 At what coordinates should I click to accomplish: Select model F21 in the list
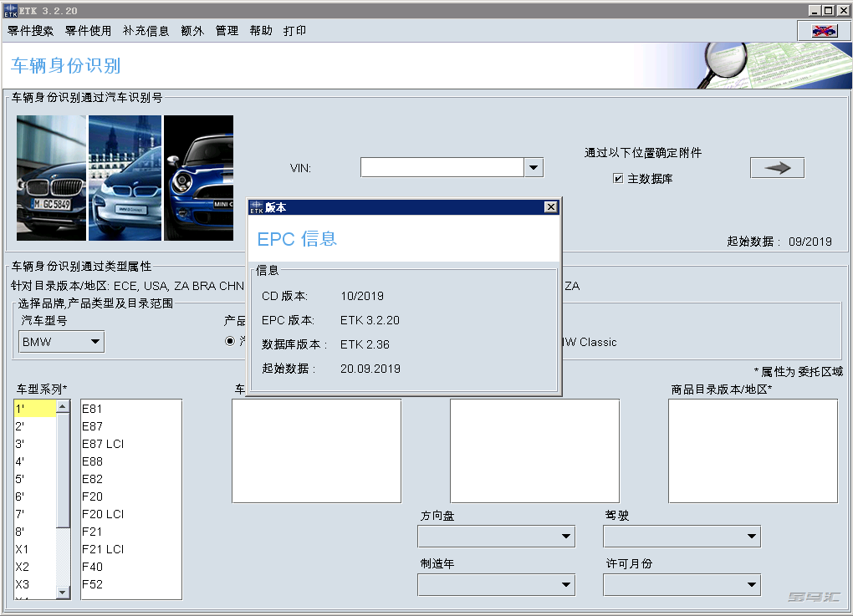(x=131, y=532)
